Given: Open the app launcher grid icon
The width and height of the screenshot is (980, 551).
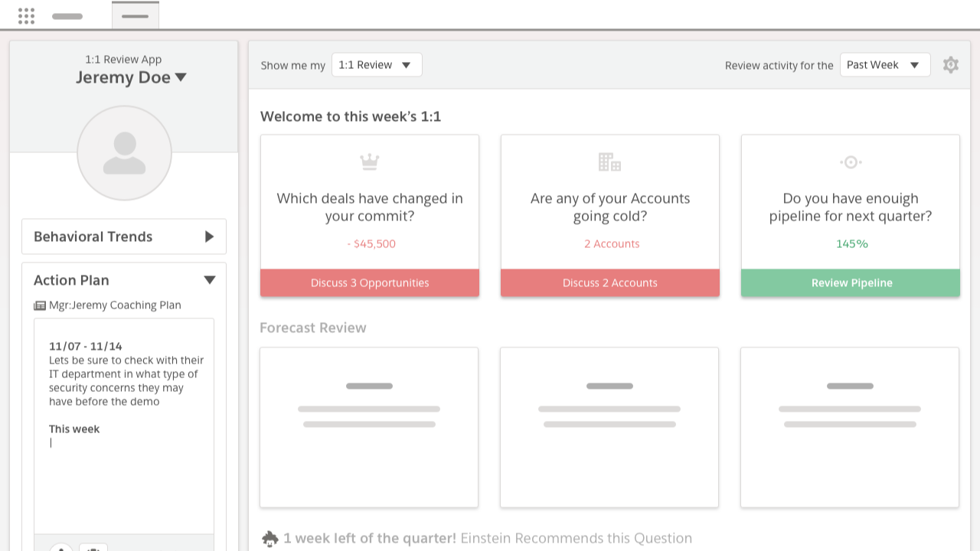Looking at the screenshot, I should tap(26, 16).
